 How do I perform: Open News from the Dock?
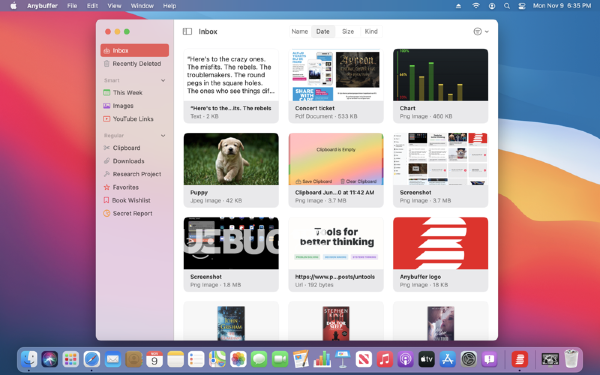click(x=364, y=359)
